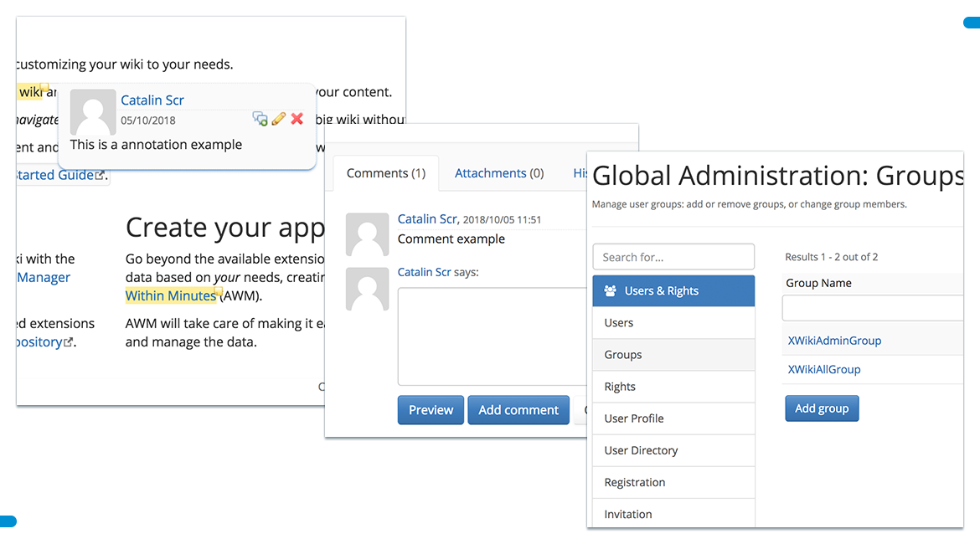Viewport: 980px width, 544px height.
Task: Select Users & Rights section header
Action: 673,291
